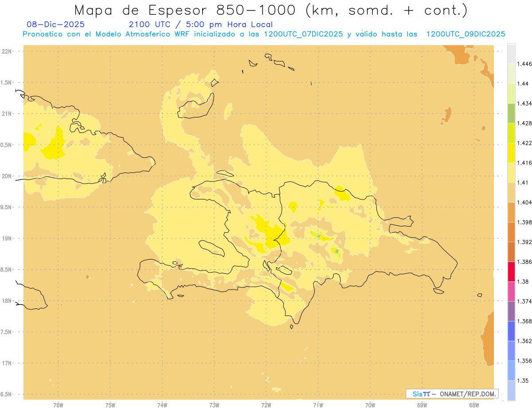Click the colorbar value '1.446'

click(x=525, y=64)
